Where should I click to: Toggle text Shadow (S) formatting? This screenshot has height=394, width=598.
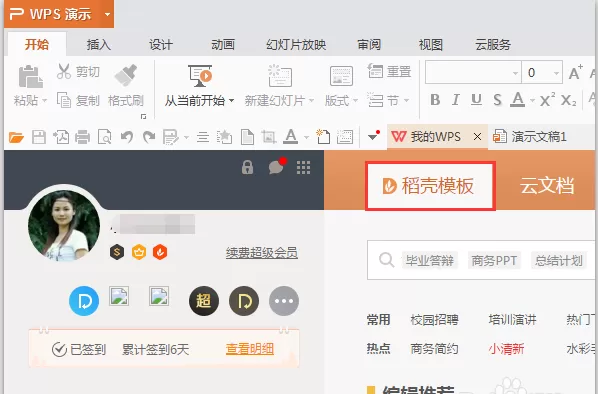[497, 100]
